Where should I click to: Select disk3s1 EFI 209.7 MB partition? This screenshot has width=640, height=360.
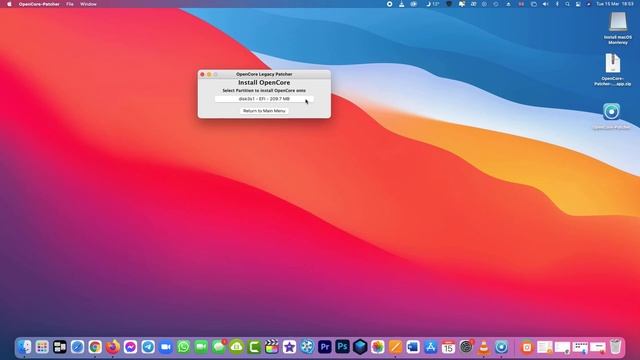point(264,99)
